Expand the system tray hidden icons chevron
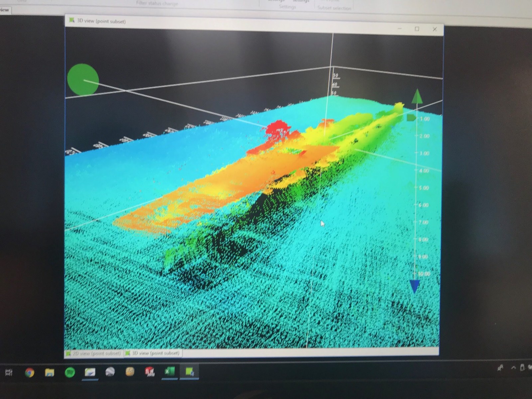 (513, 368)
